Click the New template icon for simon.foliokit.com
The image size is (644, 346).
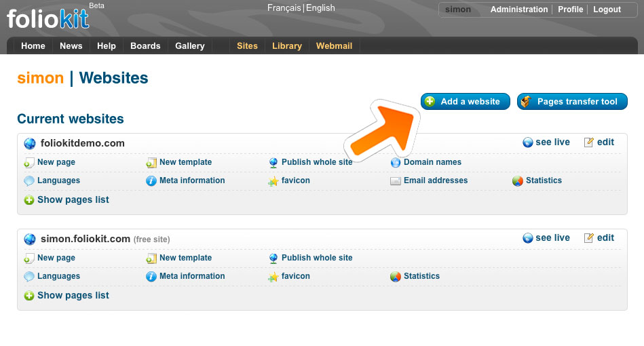[x=151, y=258]
